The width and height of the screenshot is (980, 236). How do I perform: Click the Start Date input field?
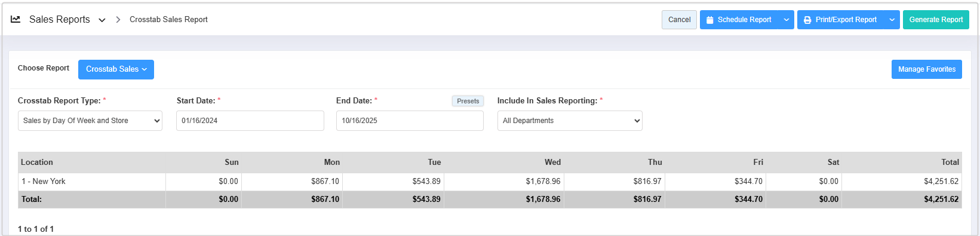click(250, 121)
